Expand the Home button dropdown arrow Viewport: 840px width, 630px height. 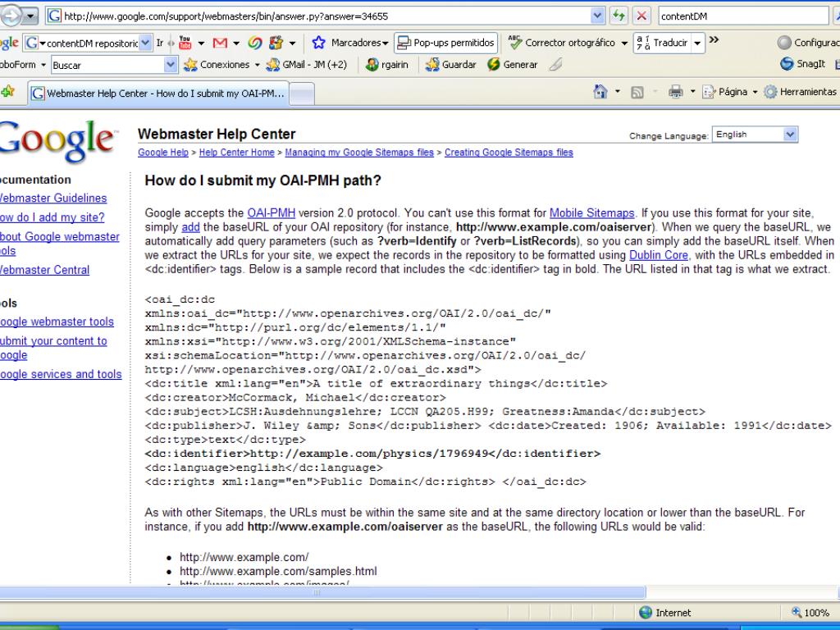coord(617,92)
